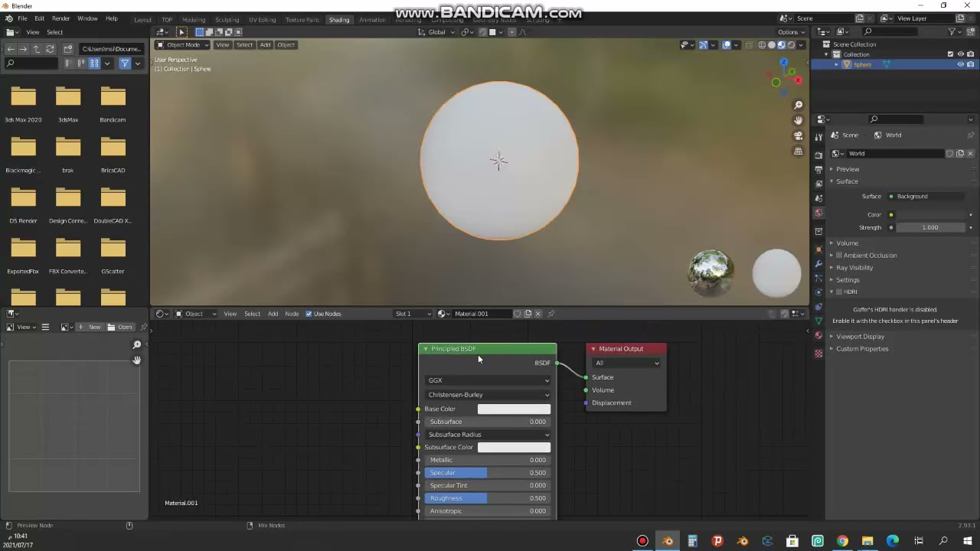Open Render properties tab
The image size is (980, 551).
818,155
